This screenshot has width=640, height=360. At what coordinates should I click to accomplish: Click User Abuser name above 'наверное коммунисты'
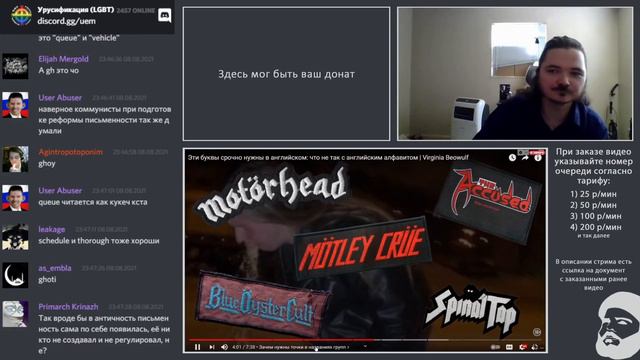pyautogui.click(x=60, y=98)
